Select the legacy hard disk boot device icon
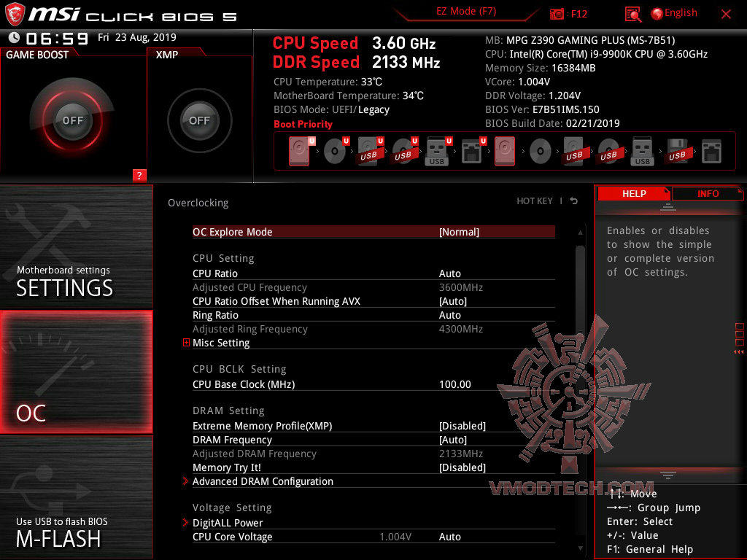 [505, 151]
